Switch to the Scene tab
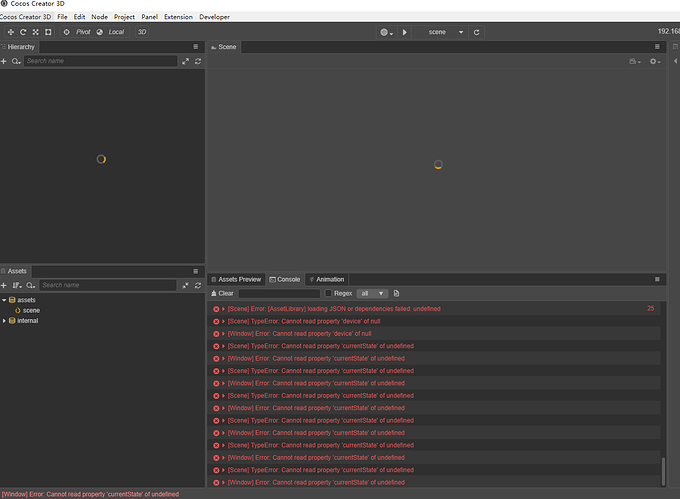The height and width of the screenshot is (499, 680). (224, 47)
